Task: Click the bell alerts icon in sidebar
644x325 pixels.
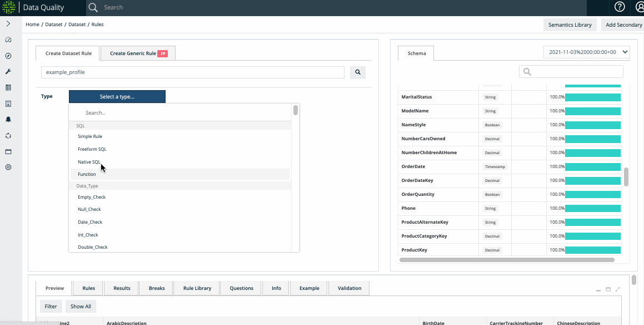Action: 8,120
